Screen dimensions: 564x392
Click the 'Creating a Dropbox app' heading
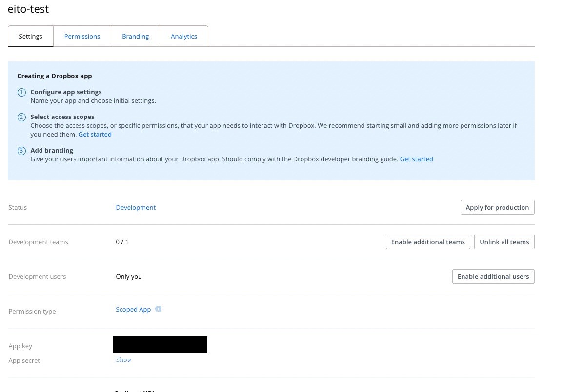[x=55, y=76]
